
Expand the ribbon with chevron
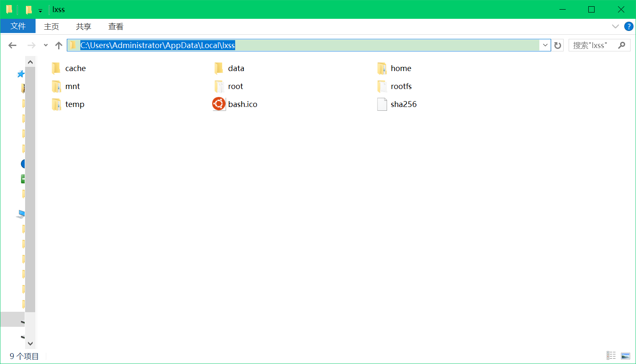point(615,26)
